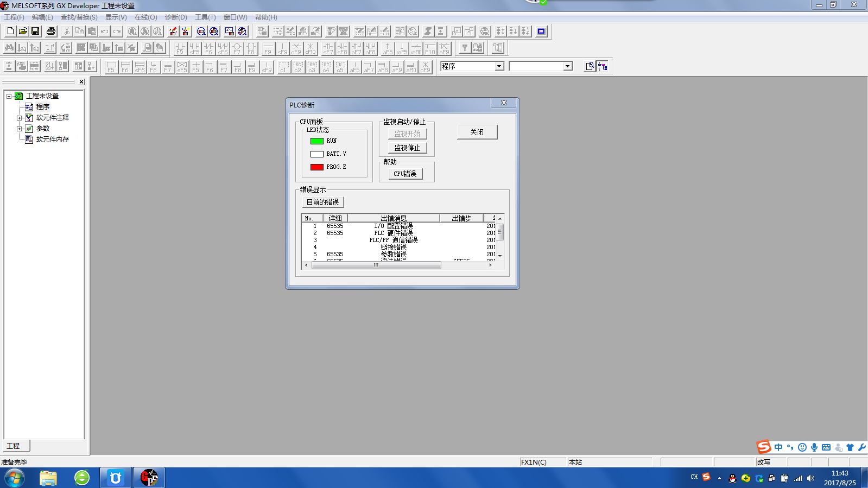The image size is (868, 488).
Task: Insert horizontal line F9 icon
Action: pos(268,49)
